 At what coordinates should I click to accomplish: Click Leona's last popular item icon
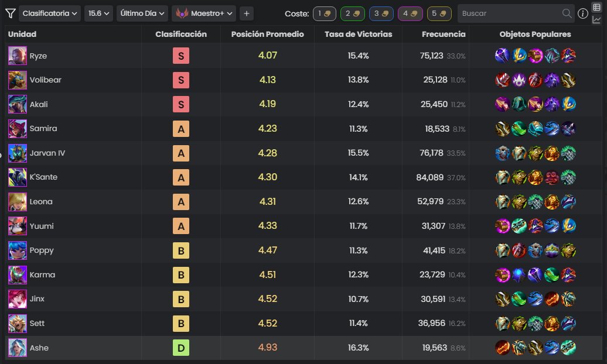click(568, 201)
